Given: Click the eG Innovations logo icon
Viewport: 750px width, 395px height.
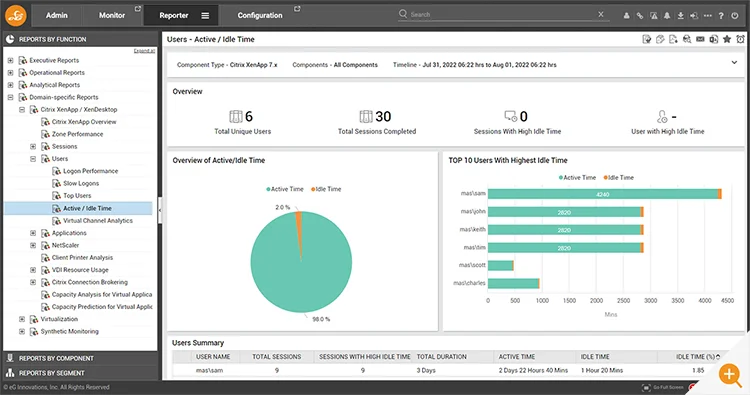Looking at the screenshot, I should pos(16,15).
